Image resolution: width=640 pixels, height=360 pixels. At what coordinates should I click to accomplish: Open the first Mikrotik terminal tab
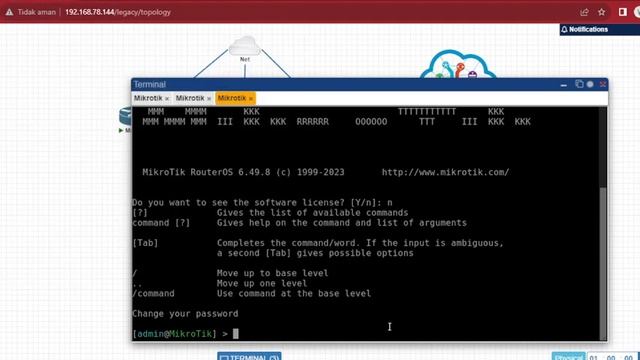pyautogui.click(x=148, y=98)
